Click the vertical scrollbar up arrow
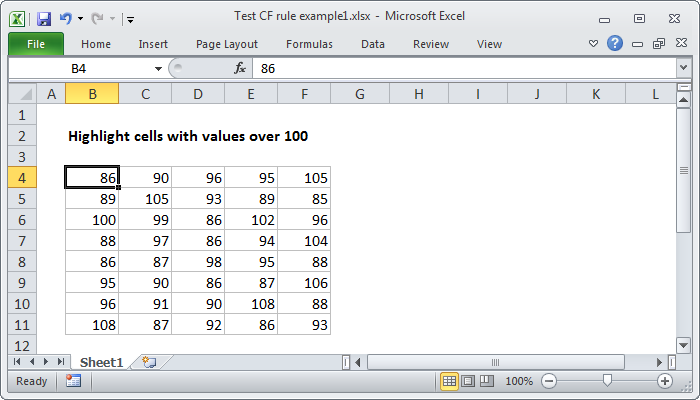This screenshot has width=700, height=400. pyautogui.click(x=683, y=100)
